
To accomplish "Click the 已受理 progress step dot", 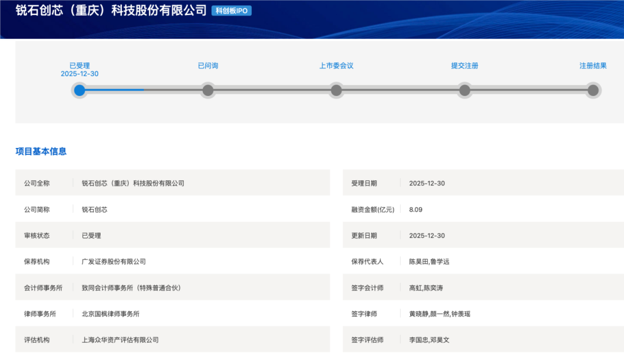I will (80, 90).
